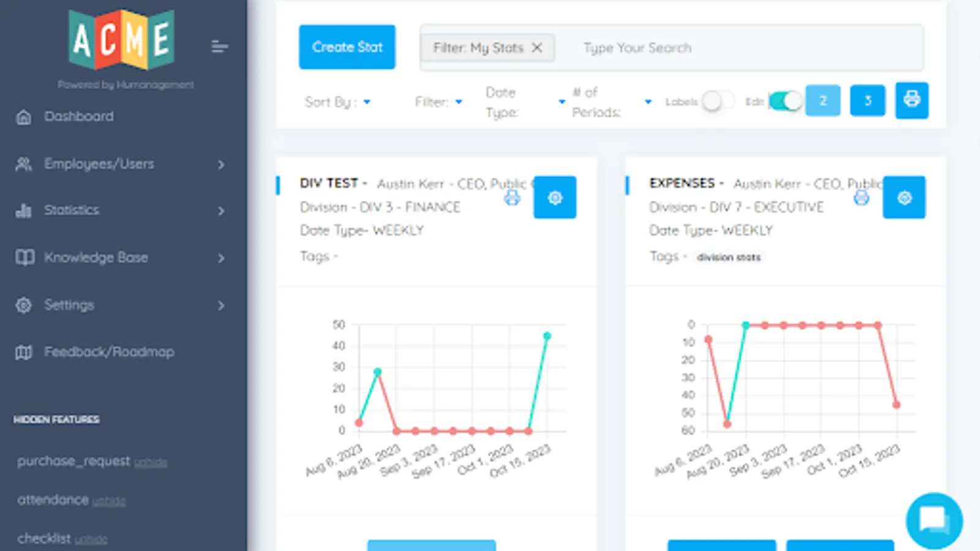Print the DIV TEST stat card
980x551 pixels.
tap(512, 197)
